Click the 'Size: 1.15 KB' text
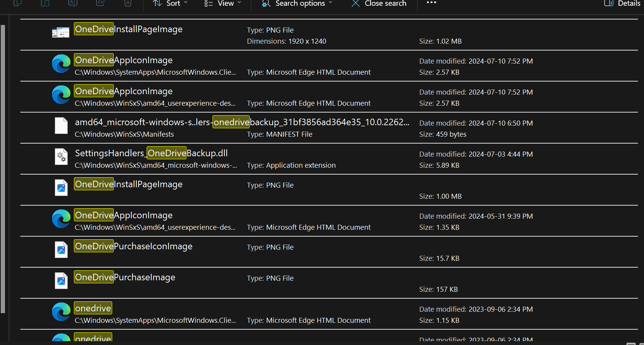The width and height of the screenshot is (644, 345). point(439,320)
